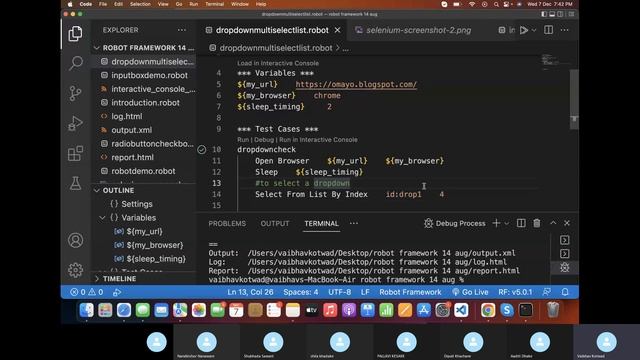Open editor More Actions ellipsis
Viewport: 640px width, 360px height.
pos(564,30)
